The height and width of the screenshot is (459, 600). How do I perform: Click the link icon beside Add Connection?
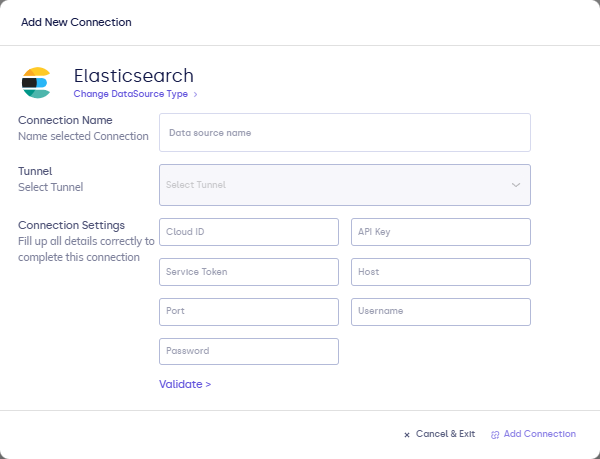(x=495, y=435)
